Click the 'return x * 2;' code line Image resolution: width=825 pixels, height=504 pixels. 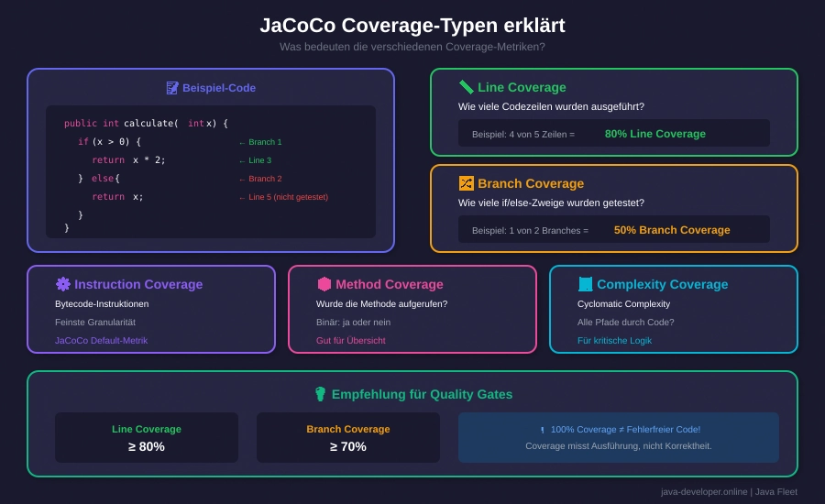[x=128, y=160]
